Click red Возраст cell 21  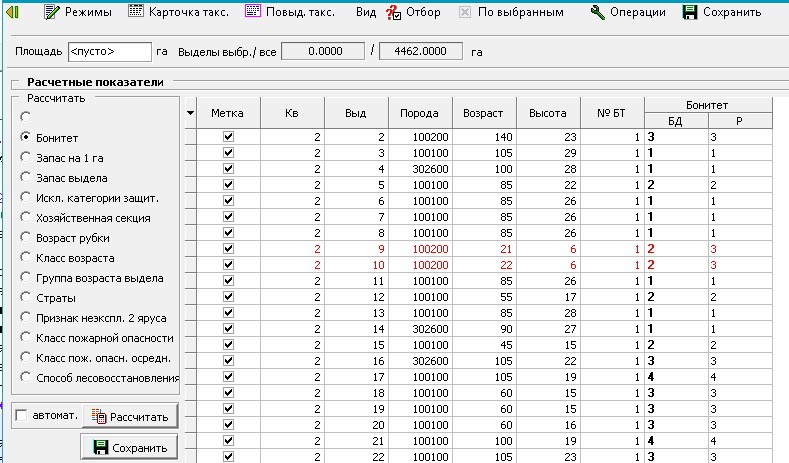pyautogui.click(x=484, y=249)
